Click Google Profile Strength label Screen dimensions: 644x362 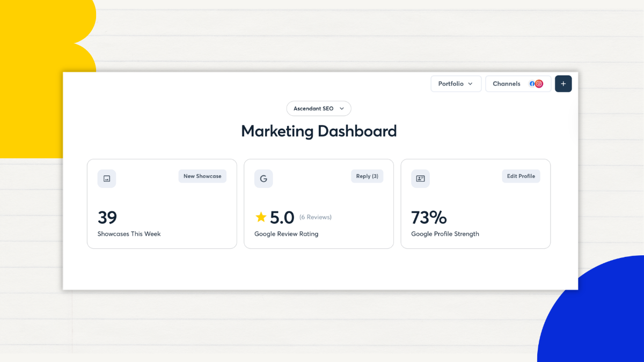pos(445,234)
